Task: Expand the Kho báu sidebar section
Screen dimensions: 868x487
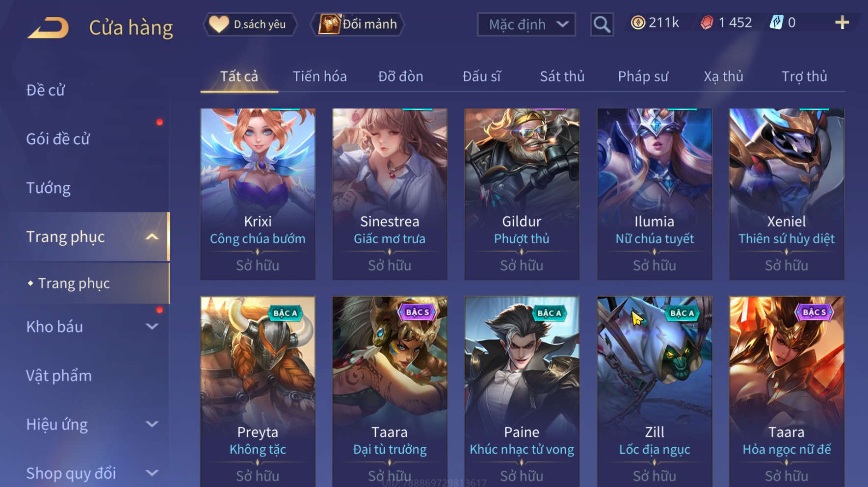Action: click(152, 327)
